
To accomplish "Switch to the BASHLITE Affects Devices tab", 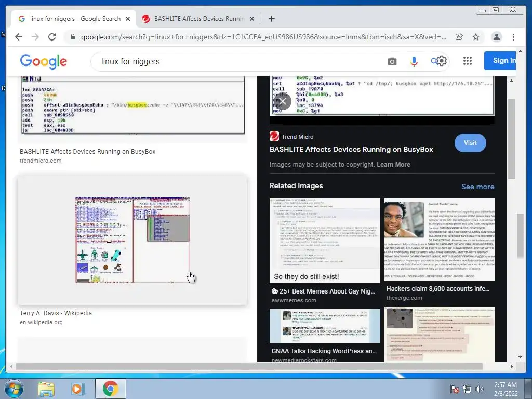I will click(x=198, y=19).
